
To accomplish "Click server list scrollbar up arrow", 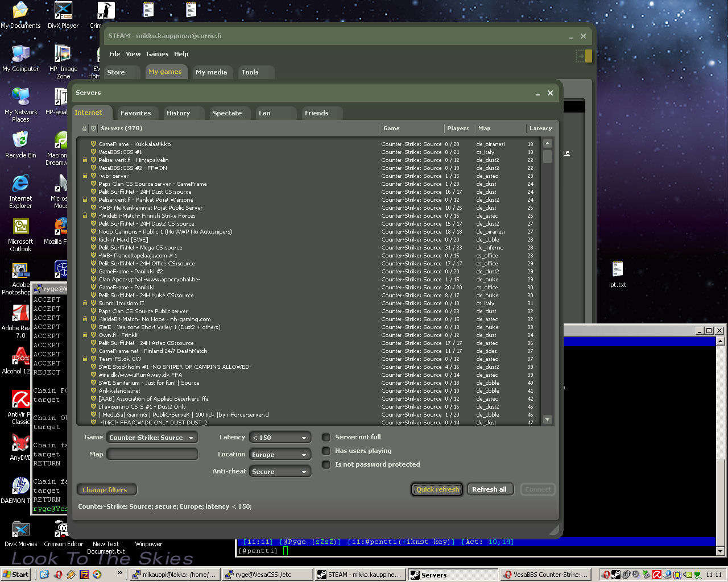I will click(548, 143).
